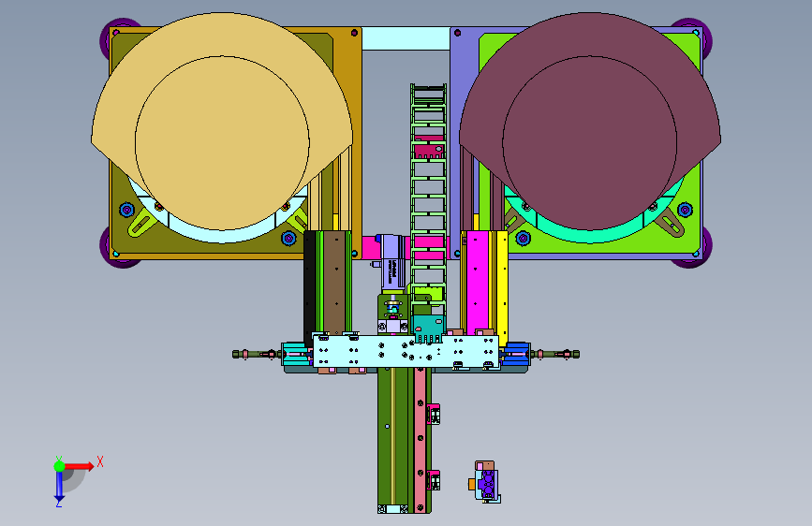Screen dimensions: 812x526
Task: Select the blue cylinder block at plate's right end
Action: point(515,354)
